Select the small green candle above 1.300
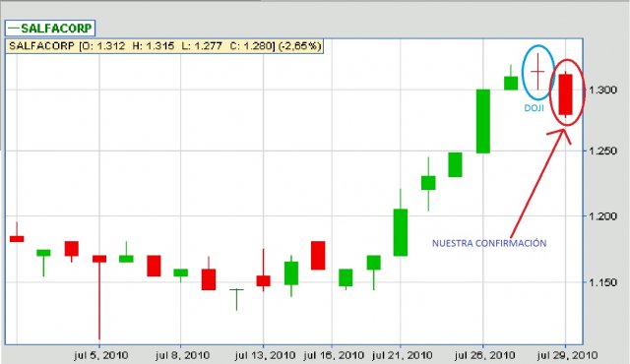Image resolution: width=630 pixels, height=364 pixels. [x=511, y=83]
